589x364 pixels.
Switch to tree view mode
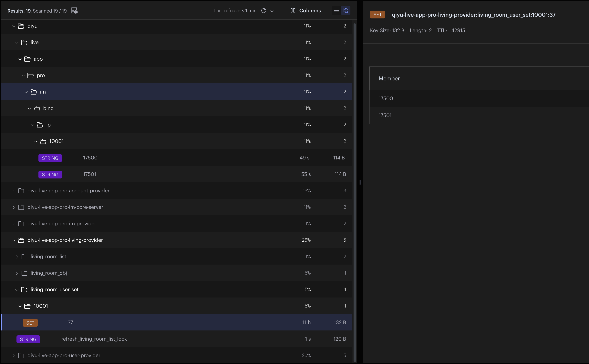point(346,10)
